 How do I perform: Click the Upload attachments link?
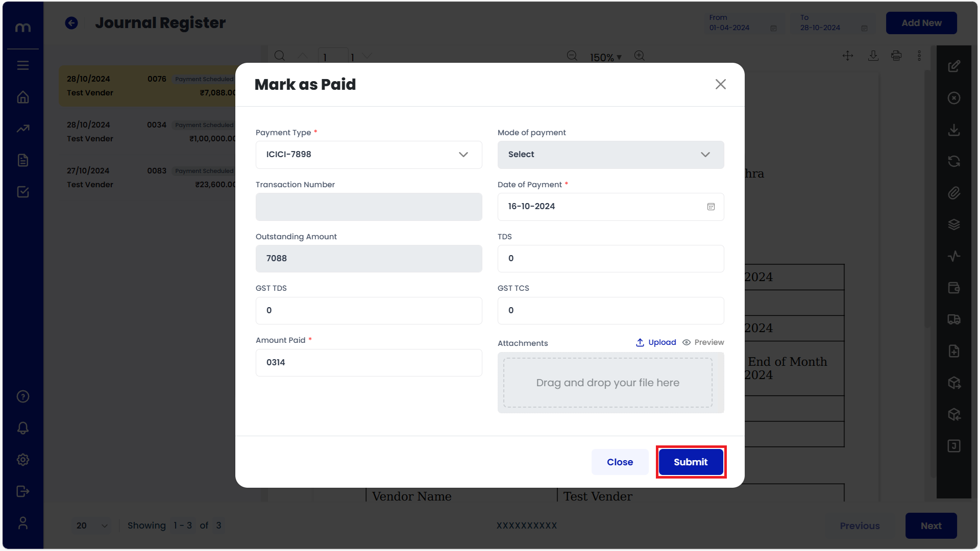656,342
